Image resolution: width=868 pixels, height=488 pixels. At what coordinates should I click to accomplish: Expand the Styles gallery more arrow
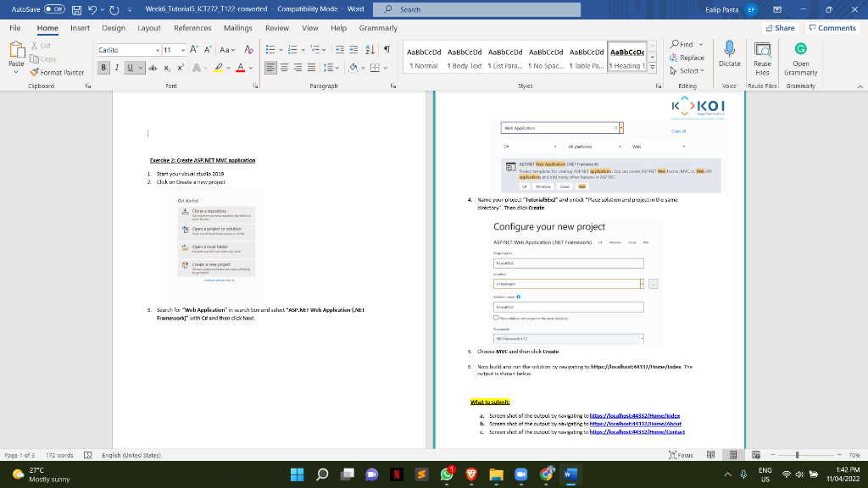tap(653, 68)
